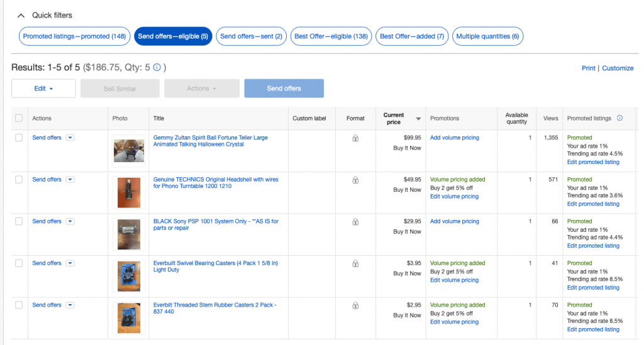Click the format icon for TECHNICS Headshell listing
This screenshot has width=644, height=345.
point(355,180)
